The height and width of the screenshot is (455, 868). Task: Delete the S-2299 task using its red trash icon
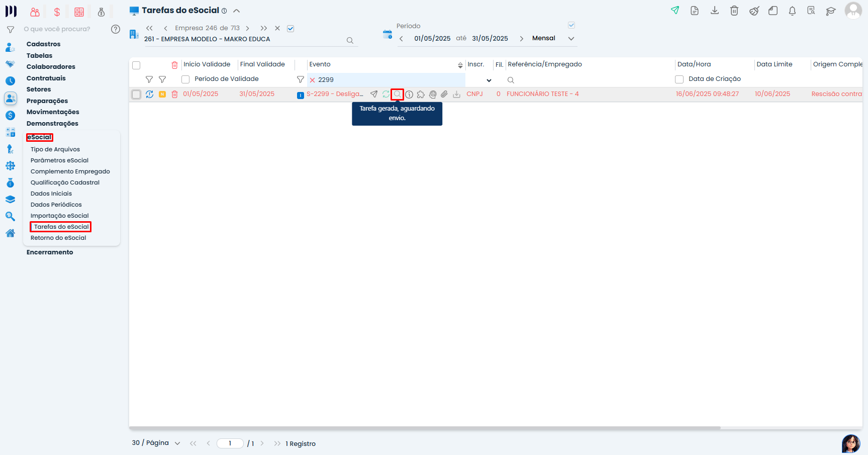coord(174,94)
